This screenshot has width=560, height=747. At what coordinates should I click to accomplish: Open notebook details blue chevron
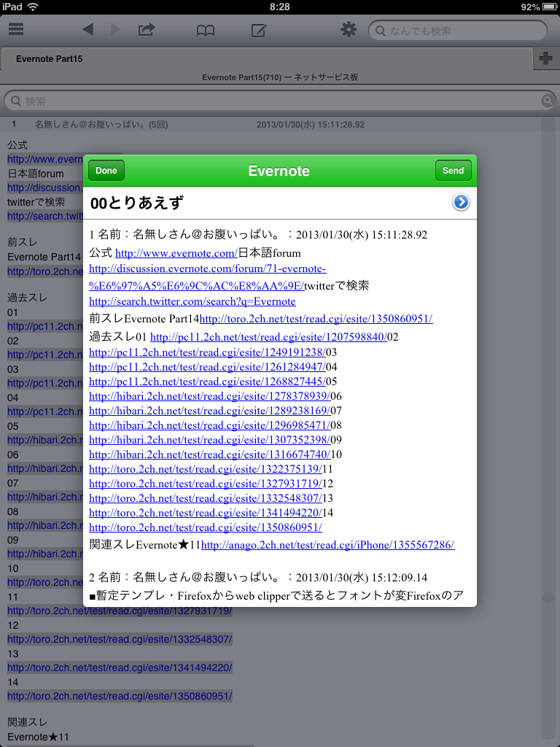coord(461,203)
